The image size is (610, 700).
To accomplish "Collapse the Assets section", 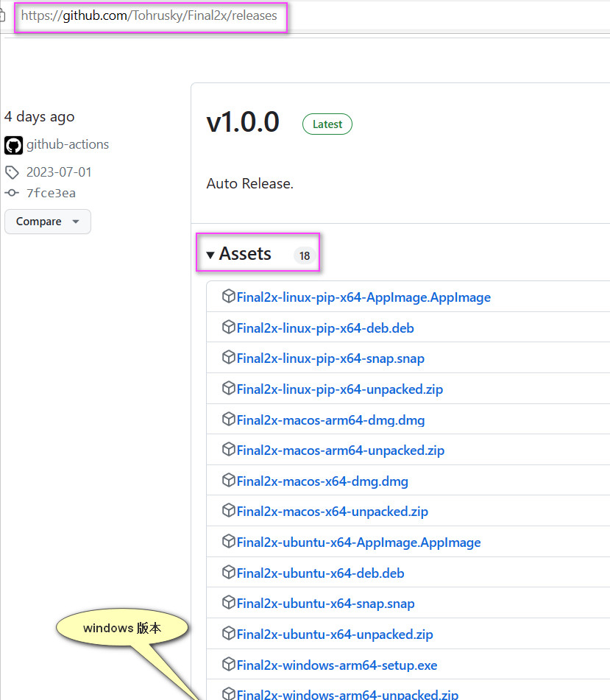I will 238,253.
